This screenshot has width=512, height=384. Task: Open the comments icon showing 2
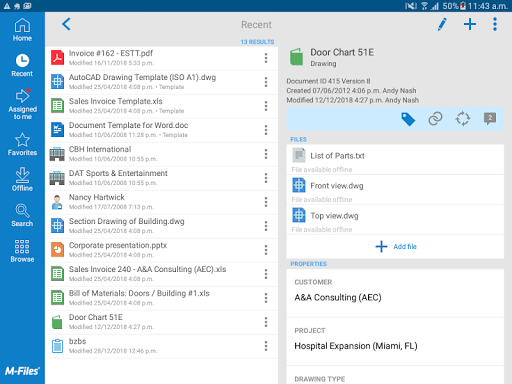click(x=490, y=119)
